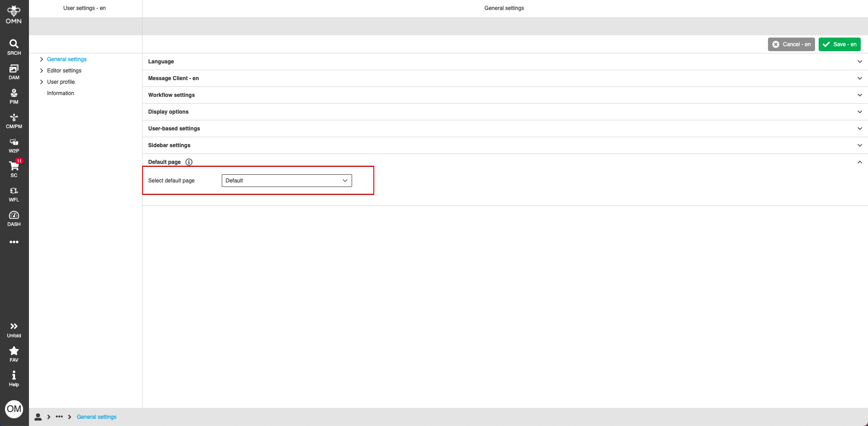The height and width of the screenshot is (426, 868).
Task: Select Information in the tree
Action: coord(61,93)
